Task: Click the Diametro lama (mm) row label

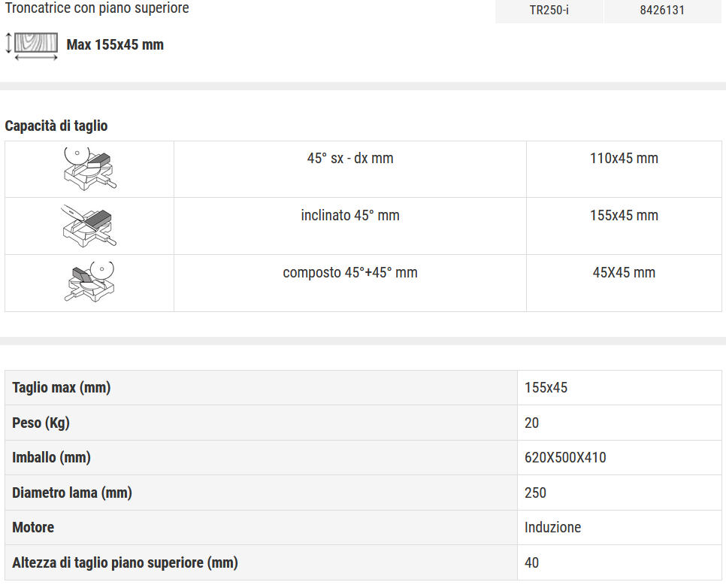Action: 72,493
